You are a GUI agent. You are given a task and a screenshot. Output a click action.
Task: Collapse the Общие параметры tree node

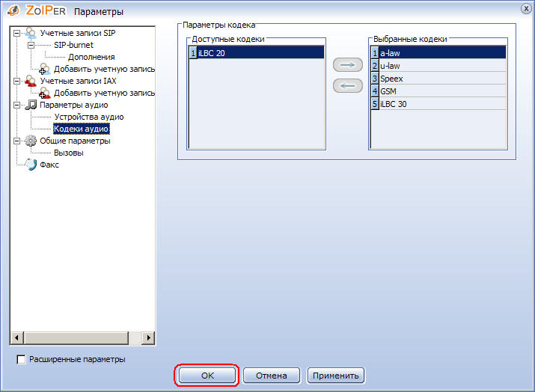(16, 141)
